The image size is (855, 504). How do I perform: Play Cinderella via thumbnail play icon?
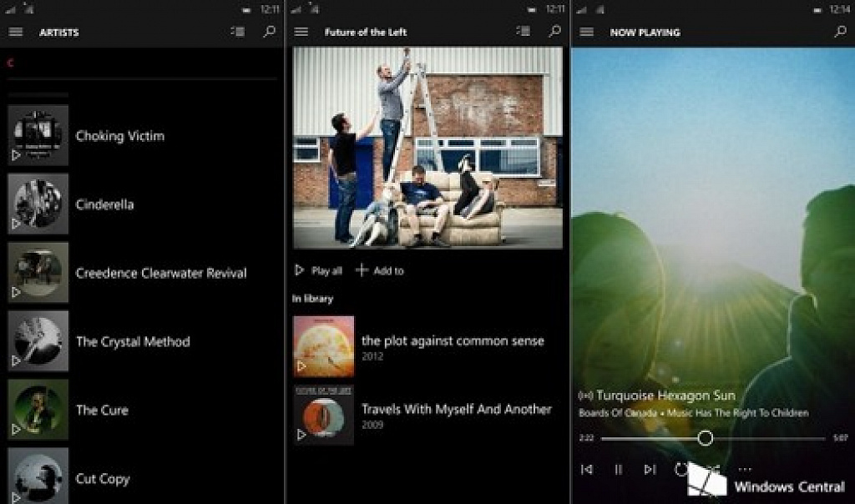tap(17, 224)
